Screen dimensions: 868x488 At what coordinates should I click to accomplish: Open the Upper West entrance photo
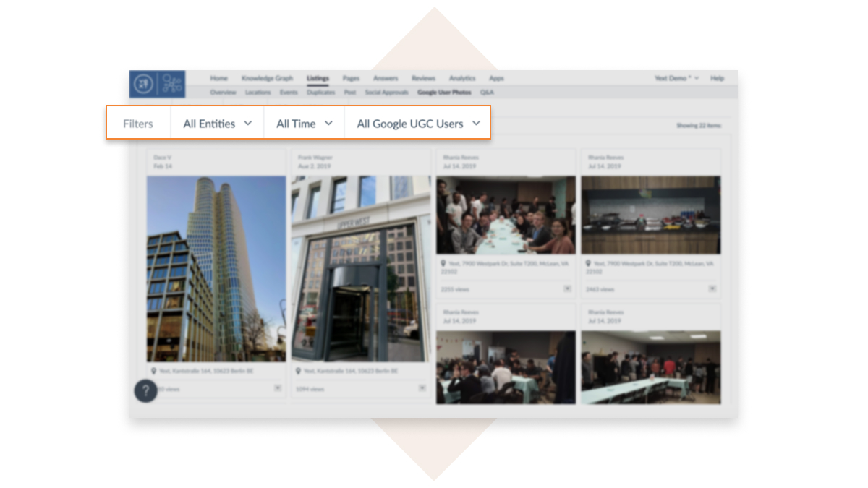pos(361,269)
